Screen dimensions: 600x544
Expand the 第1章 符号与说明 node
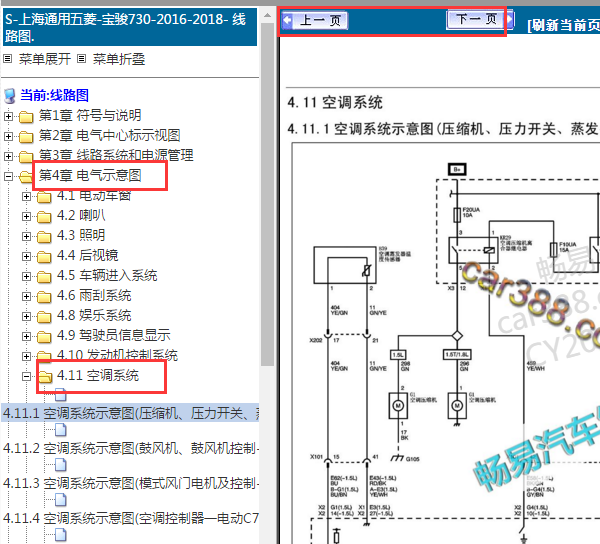(8, 116)
